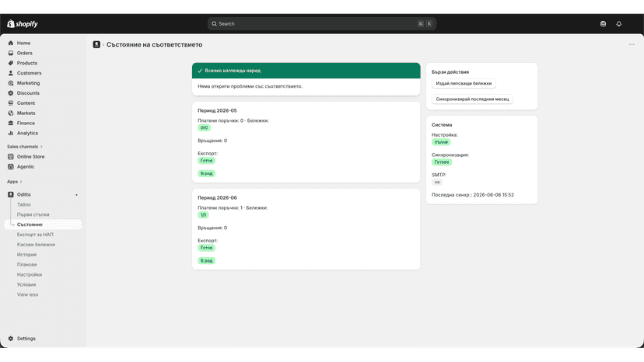Click the 0/0 badge in Период 2026-05
The height and width of the screenshot is (362, 644).
[x=204, y=127]
